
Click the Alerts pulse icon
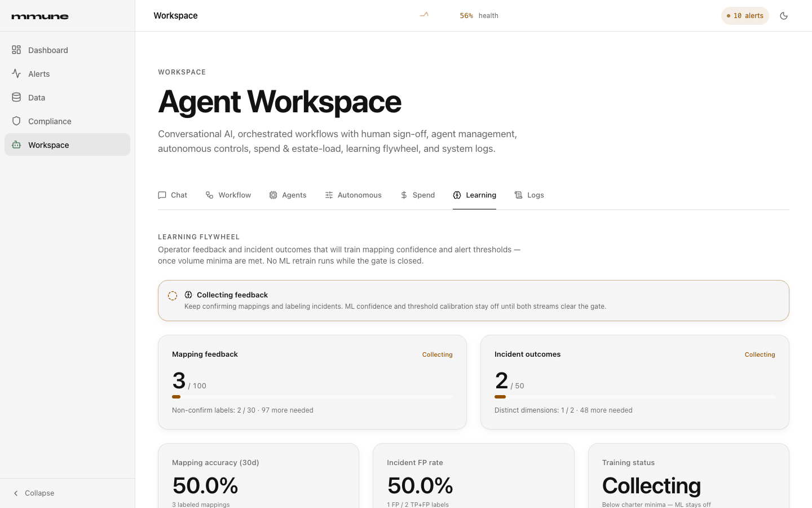point(16,73)
